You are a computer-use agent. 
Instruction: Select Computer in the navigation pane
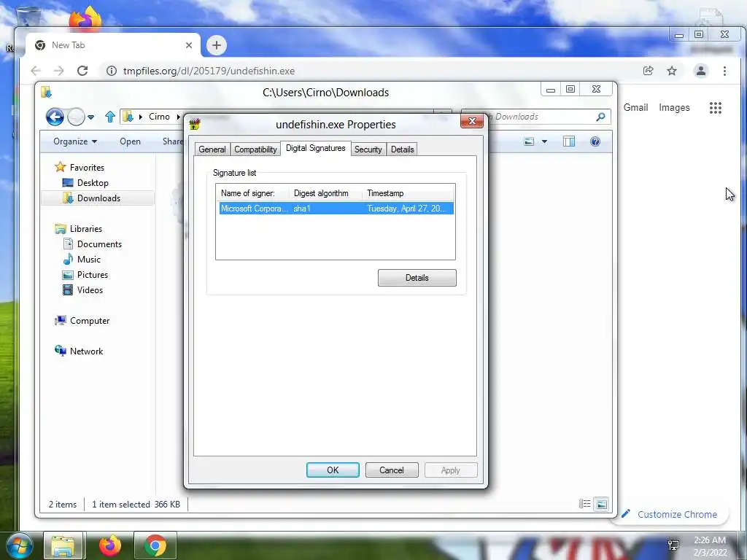click(x=82, y=321)
